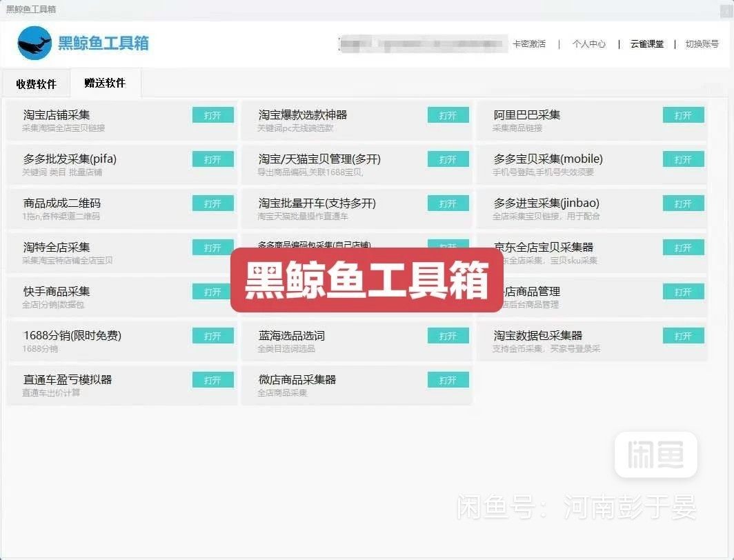Open the 1688分销(限时免费) tool

pos(213,336)
